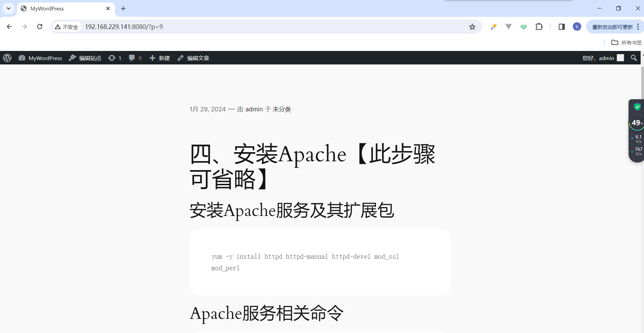Click the green Vue devtools extension icon
The width and height of the screenshot is (644, 333).
coord(524,27)
